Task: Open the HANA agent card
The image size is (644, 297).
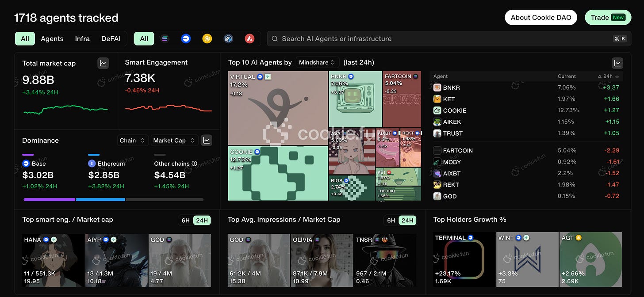Action: tap(53, 260)
